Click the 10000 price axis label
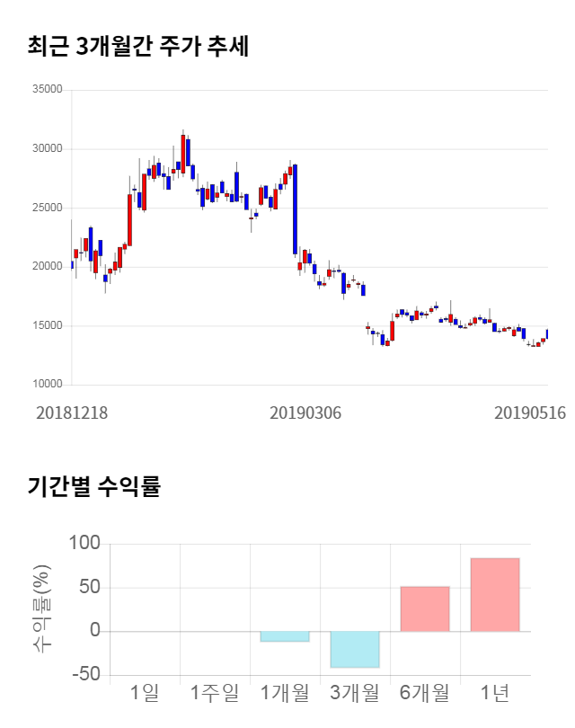Screen dimensions: 575x728 click(x=47, y=385)
